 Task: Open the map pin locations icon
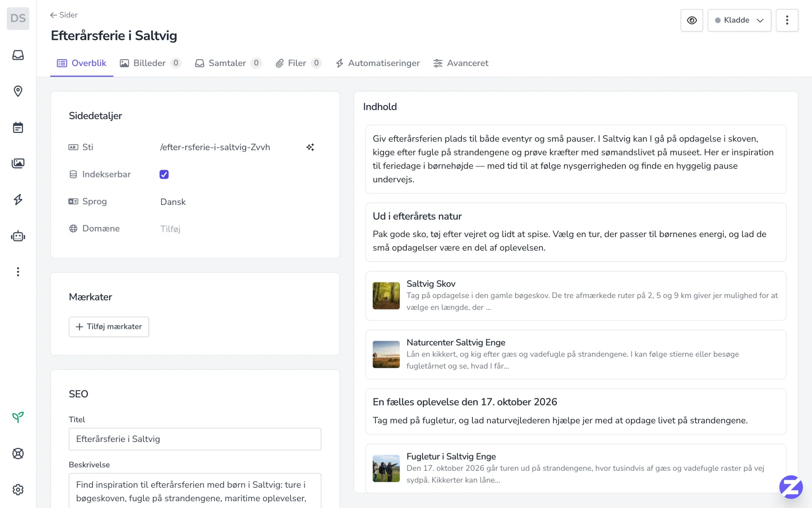[x=18, y=91]
